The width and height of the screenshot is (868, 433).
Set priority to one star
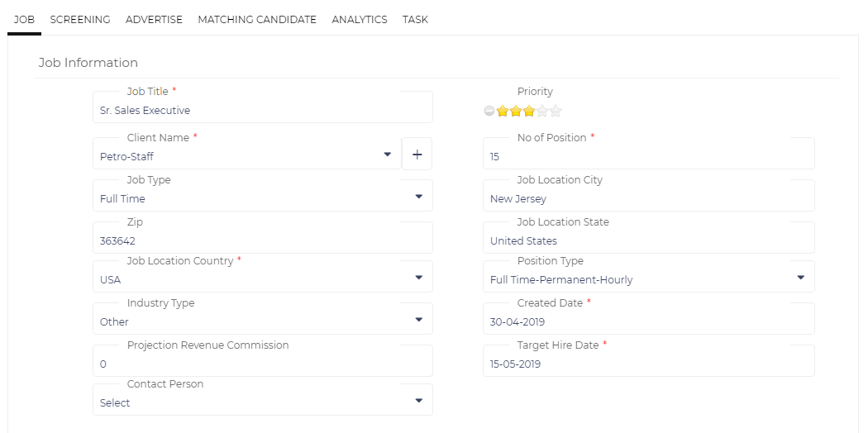(x=502, y=112)
